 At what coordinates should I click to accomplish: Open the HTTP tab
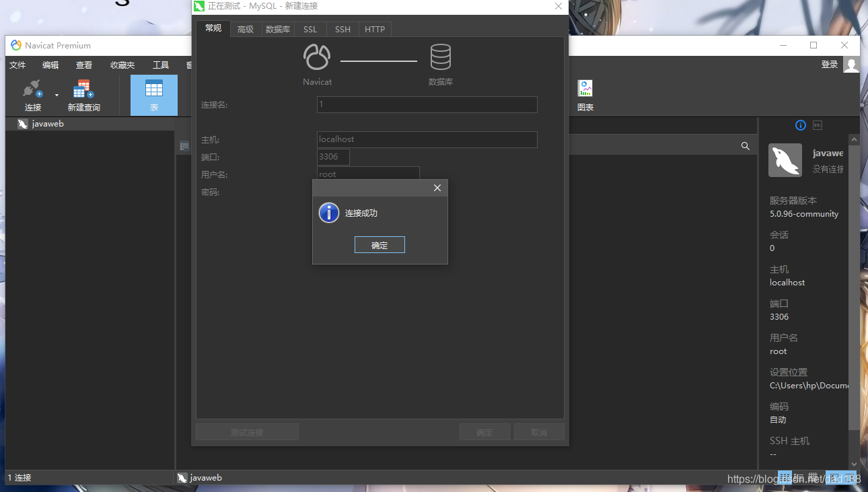[x=375, y=30]
